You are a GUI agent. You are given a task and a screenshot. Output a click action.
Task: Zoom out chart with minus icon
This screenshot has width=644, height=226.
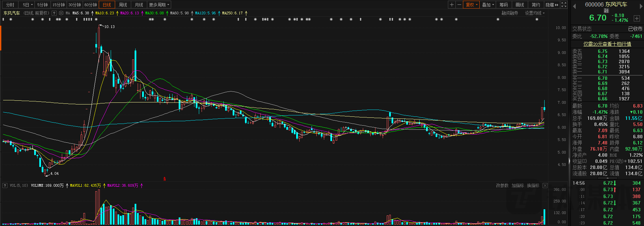(x=459, y=5)
